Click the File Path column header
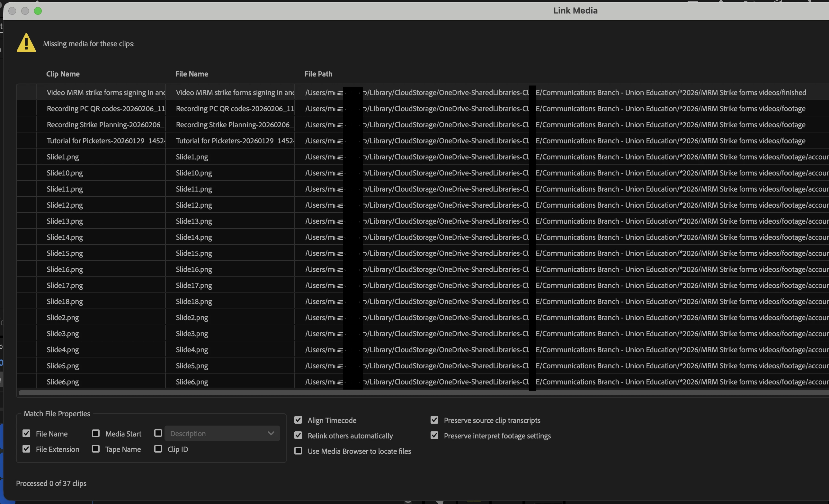 coord(318,74)
